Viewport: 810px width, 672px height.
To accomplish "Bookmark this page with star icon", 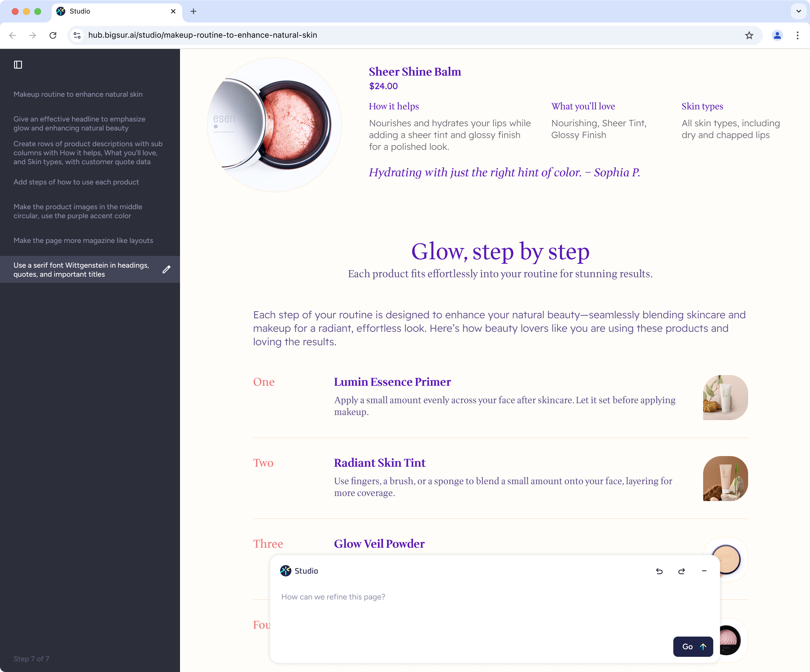I will click(749, 35).
